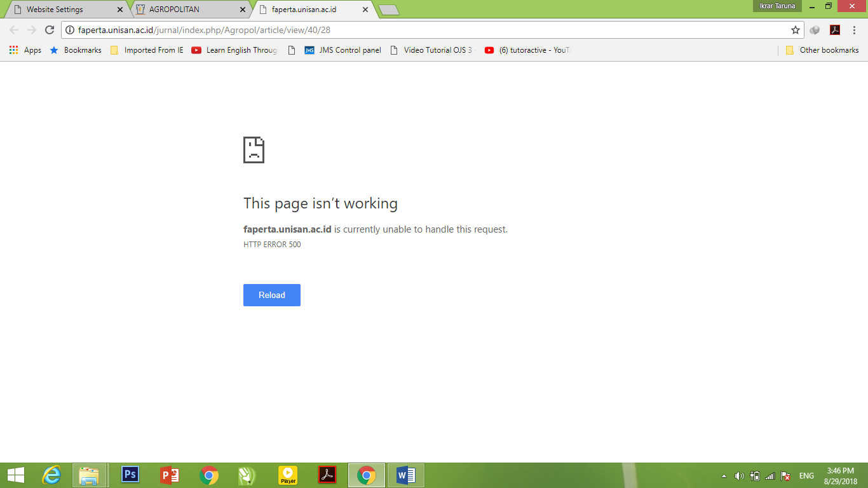868x488 pixels.
Task: Open the Imported From IE bookmarks folder
Action: pos(147,50)
